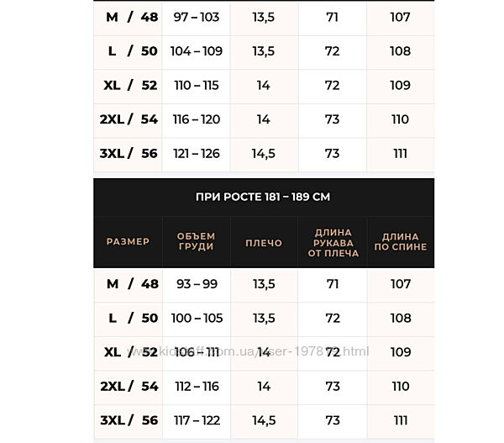Select the РАЗМЕР column header
504x443 pixels.
[x=128, y=241]
